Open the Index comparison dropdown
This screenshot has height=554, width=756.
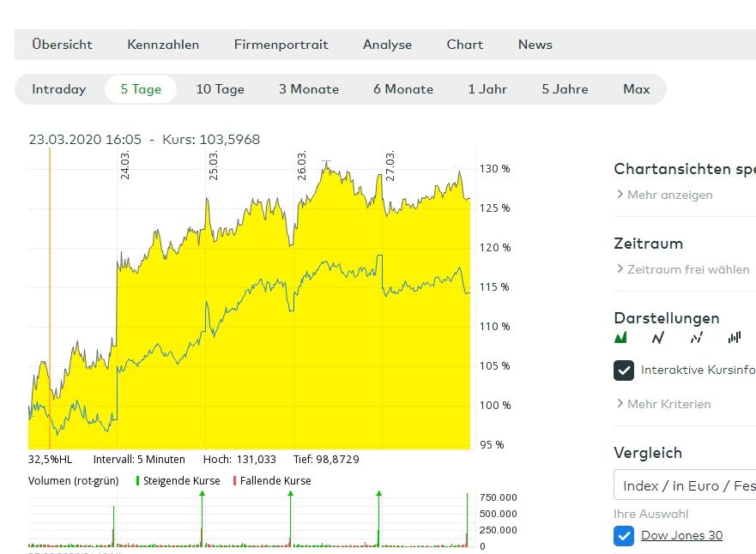685,485
